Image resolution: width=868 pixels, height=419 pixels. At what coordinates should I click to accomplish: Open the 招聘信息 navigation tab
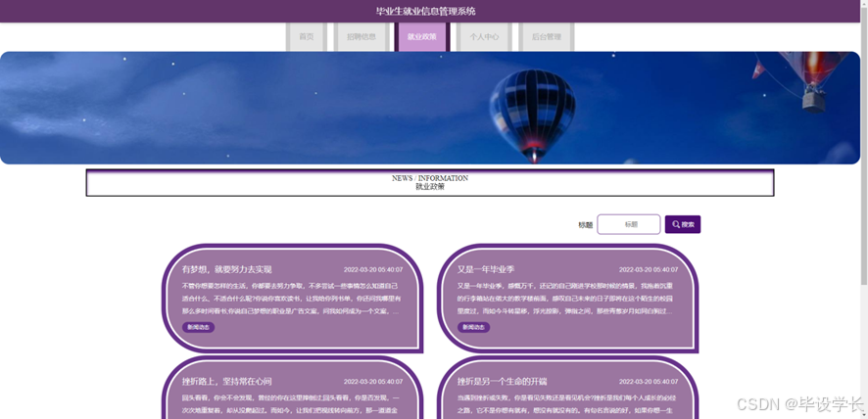pos(362,37)
